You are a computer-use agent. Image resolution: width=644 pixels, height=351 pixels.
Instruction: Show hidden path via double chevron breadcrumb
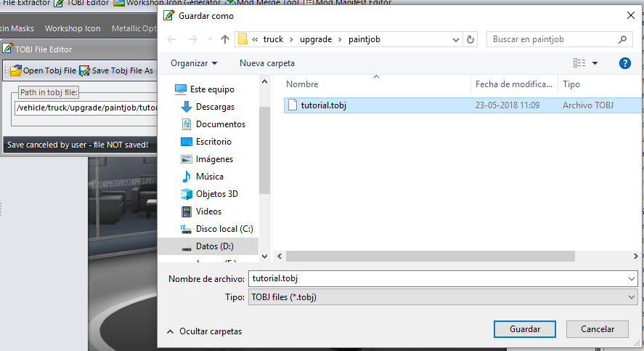click(x=255, y=39)
